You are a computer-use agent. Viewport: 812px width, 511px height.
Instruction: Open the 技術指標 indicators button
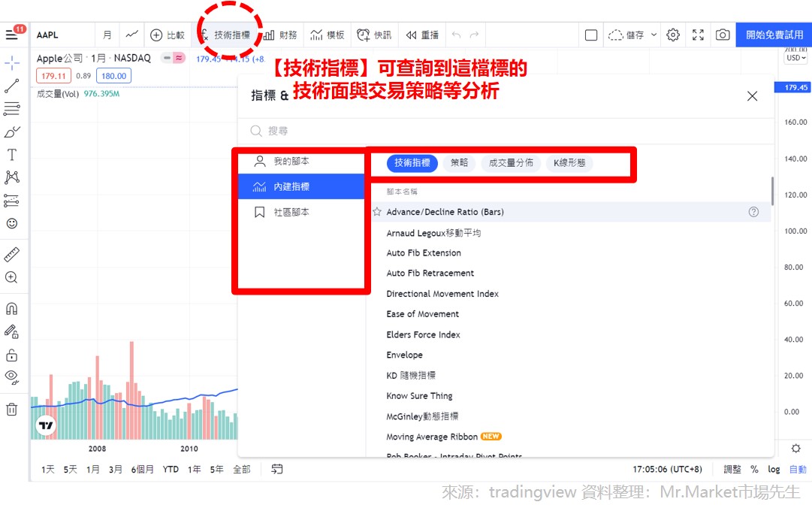click(226, 35)
